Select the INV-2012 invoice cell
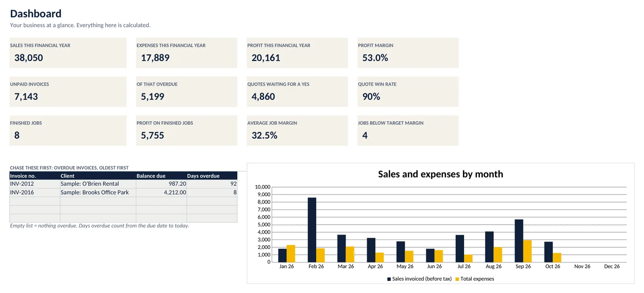 pyautogui.click(x=35, y=184)
